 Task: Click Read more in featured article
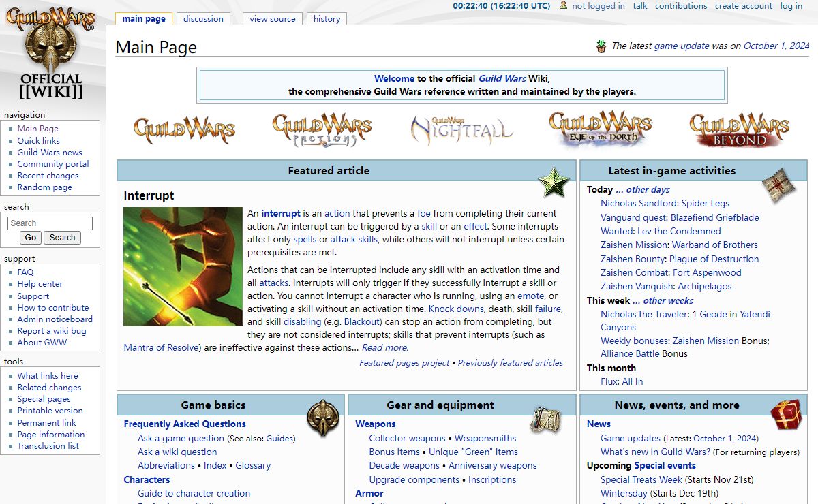[385, 347]
